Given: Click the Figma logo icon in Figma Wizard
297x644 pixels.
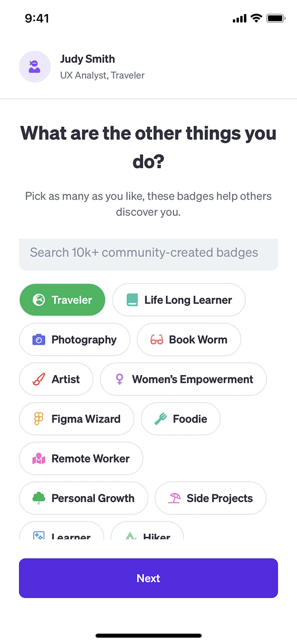Looking at the screenshot, I should tap(39, 419).
